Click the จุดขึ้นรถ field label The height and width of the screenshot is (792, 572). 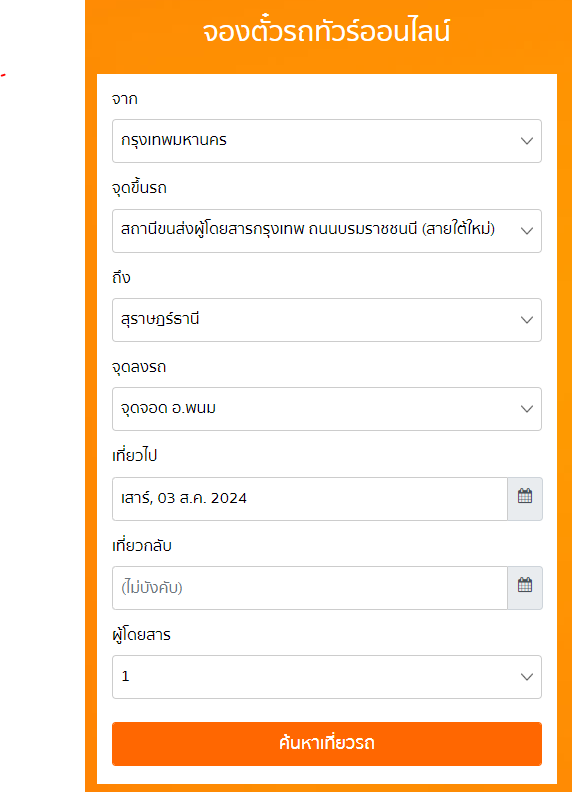click(x=139, y=188)
